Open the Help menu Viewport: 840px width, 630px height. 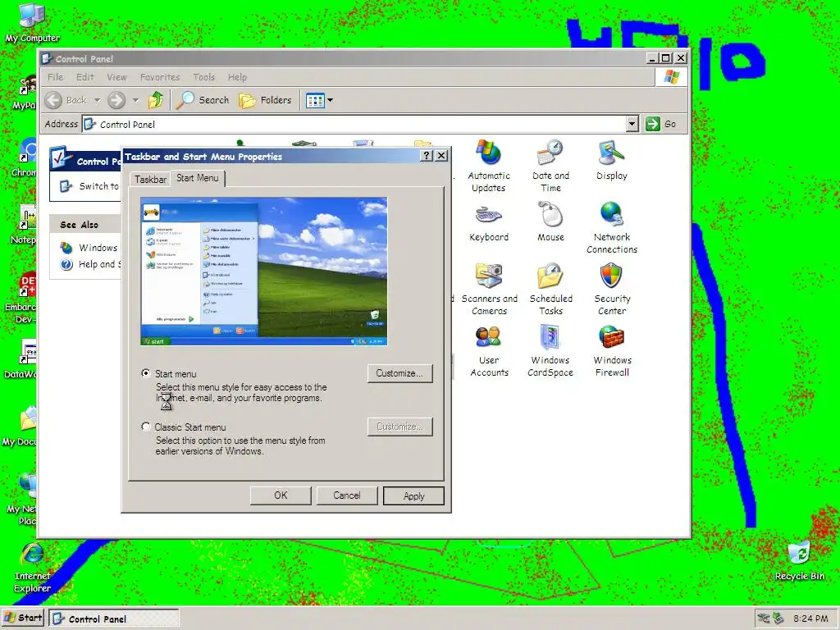click(237, 77)
